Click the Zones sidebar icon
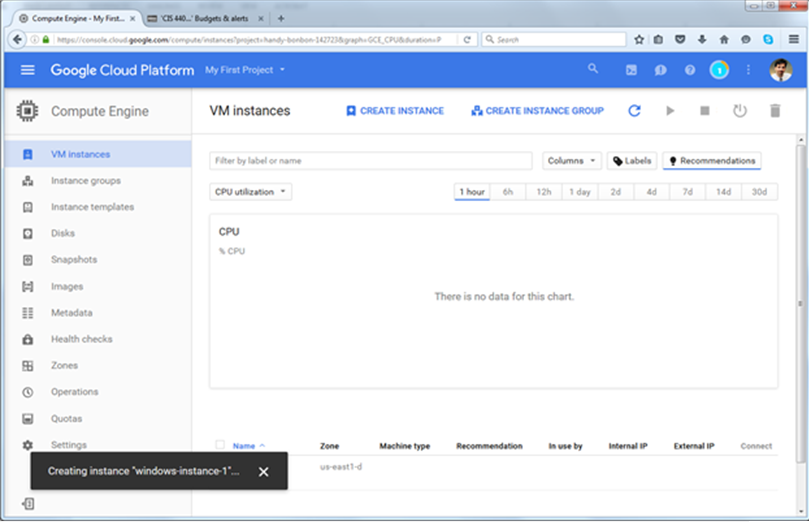This screenshot has width=809, height=522. (x=28, y=366)
